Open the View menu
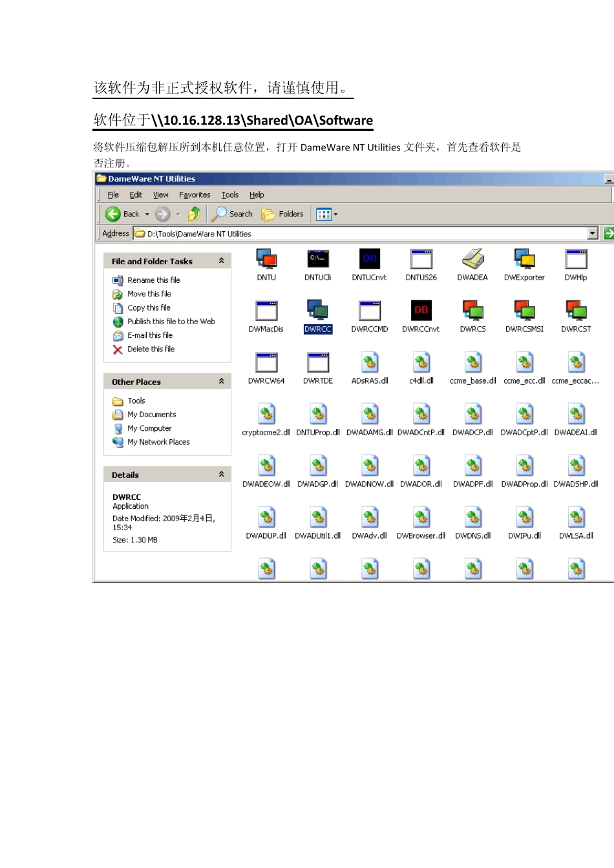 [x=160, y=194]
